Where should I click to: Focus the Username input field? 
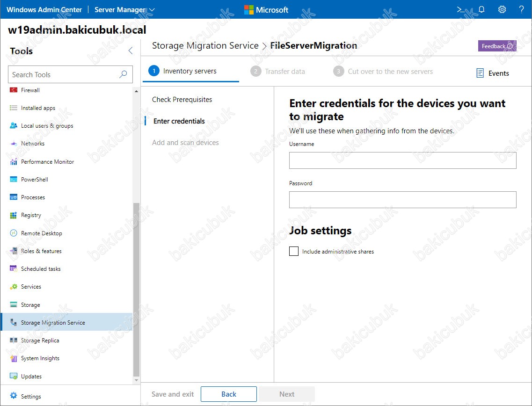pos(403,160)
